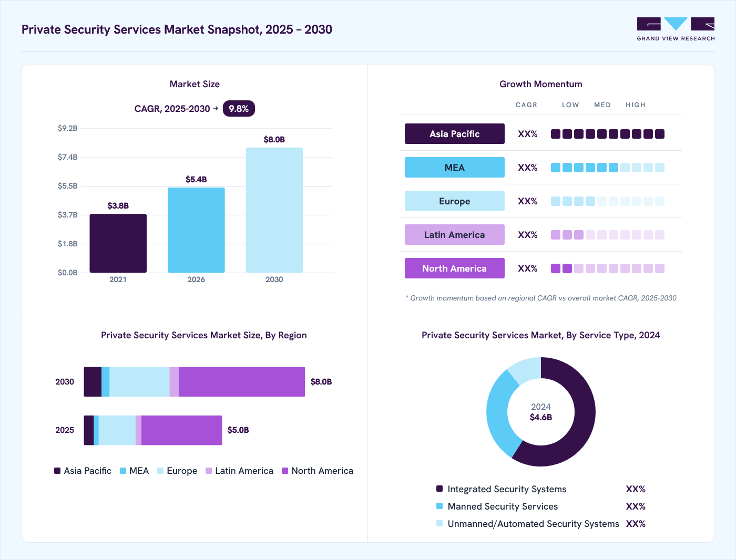The image size is (736, 560).
Task: Click the North America momentum indicator squares
Action: [x=608, y=268]
